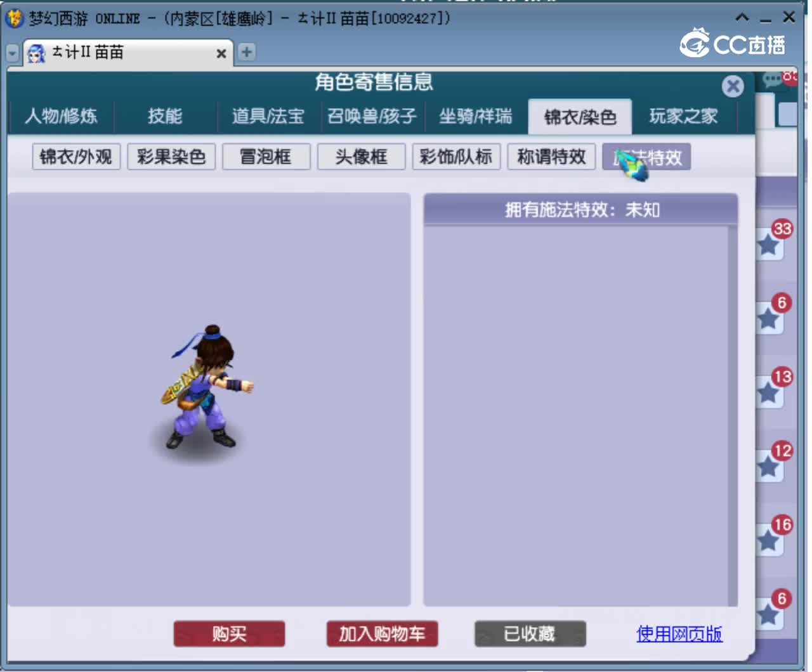The height and width of the screenshot is (672, 812).
Task: Select the 施法特效 sub-category button
Action: tap(646, 157)
